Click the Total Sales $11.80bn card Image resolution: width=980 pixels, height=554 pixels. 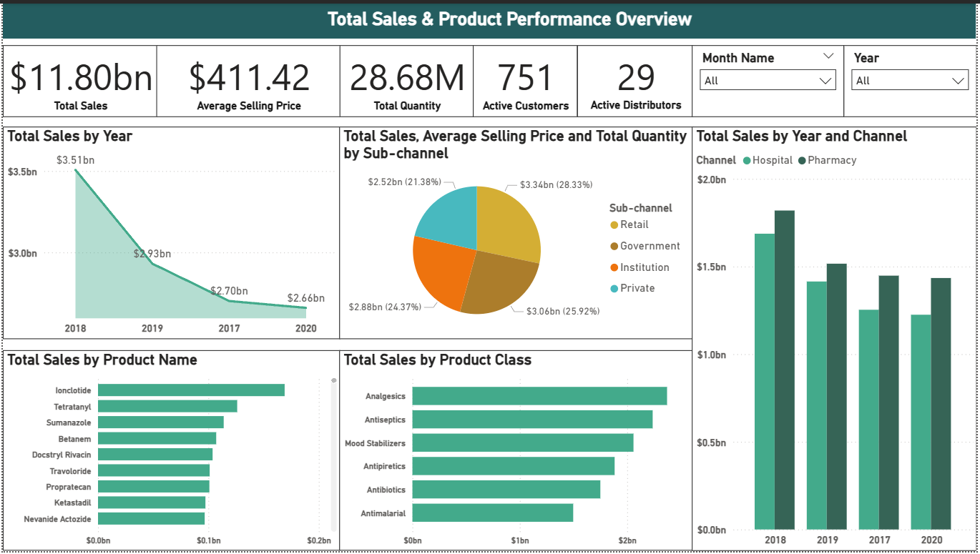(x=80, y=81)
